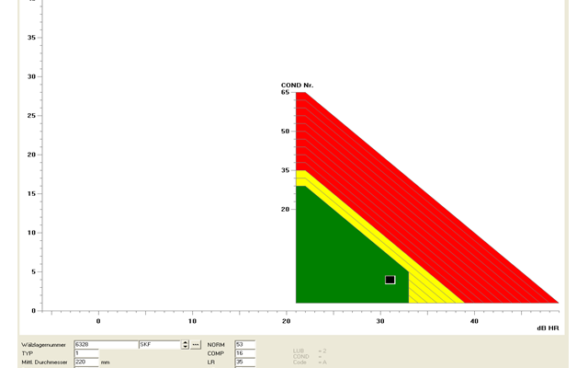Click the Wälzlagernummer label text
Screen dimensions: 588x368
[43, 345]
